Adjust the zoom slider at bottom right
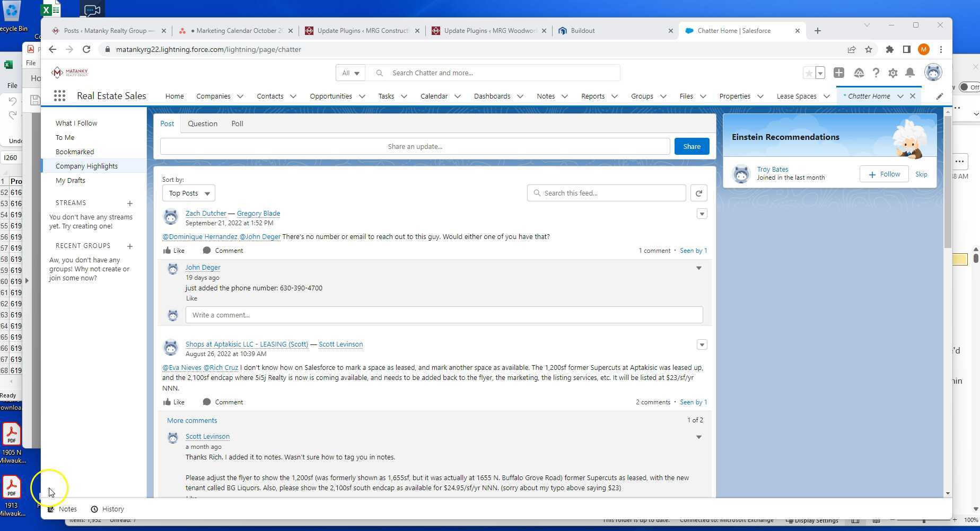980x531 pixels. click(x=923, y=520)
